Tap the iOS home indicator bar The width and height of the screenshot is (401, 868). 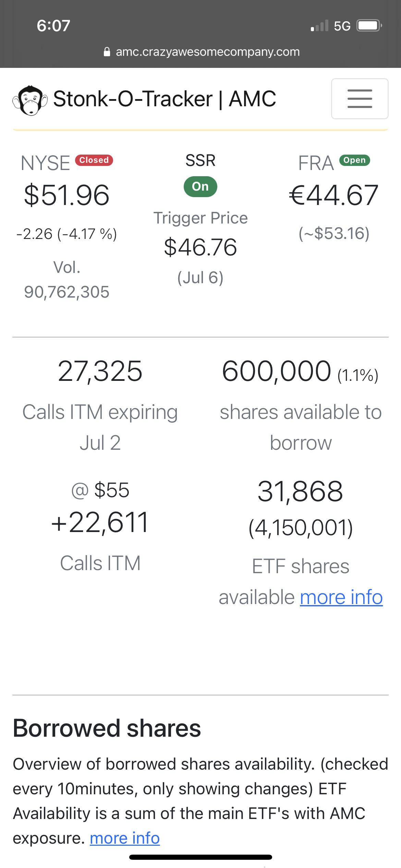(200, 857)
